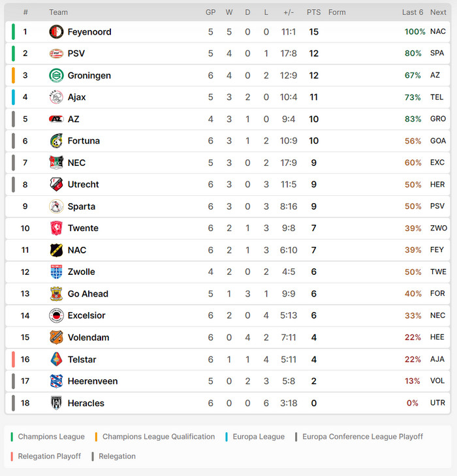Click the Heracles team crest icon
Image resolution: width=457 pixels, height=476 pixels.
(x=56, y=403)
